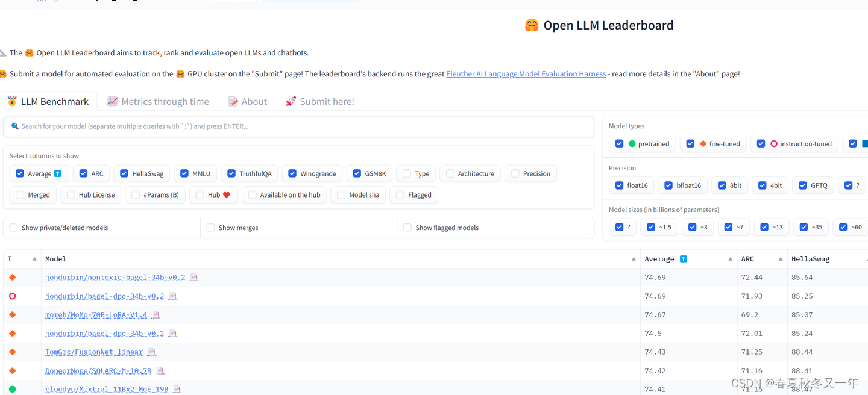
Task: Open the Submit here! tab
Action: (x=319, y=101)
